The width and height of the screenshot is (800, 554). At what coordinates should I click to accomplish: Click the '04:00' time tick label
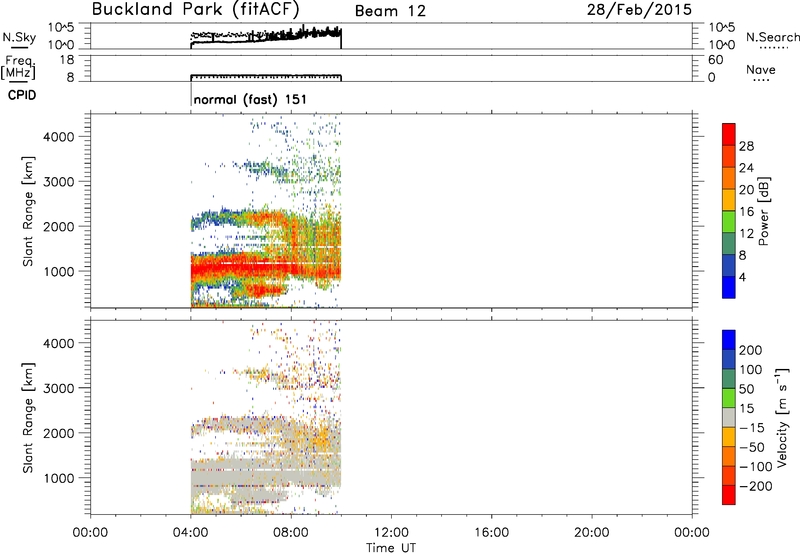190,533
